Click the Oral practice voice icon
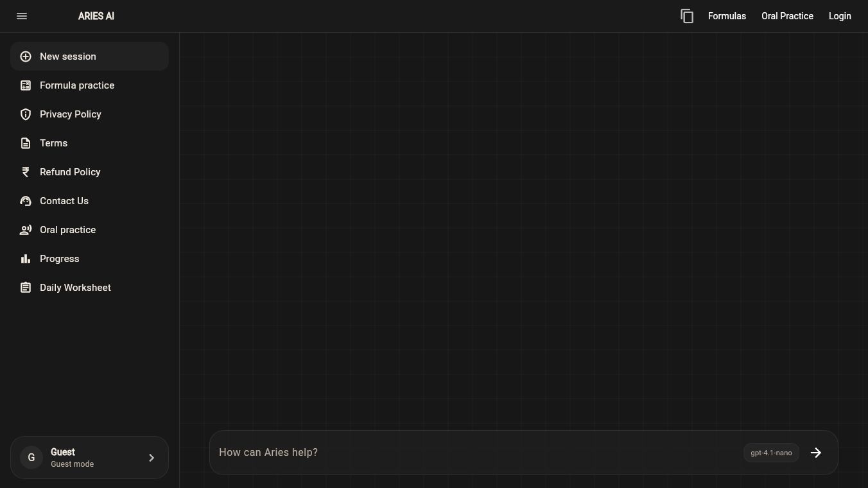 tap(26, 230)
